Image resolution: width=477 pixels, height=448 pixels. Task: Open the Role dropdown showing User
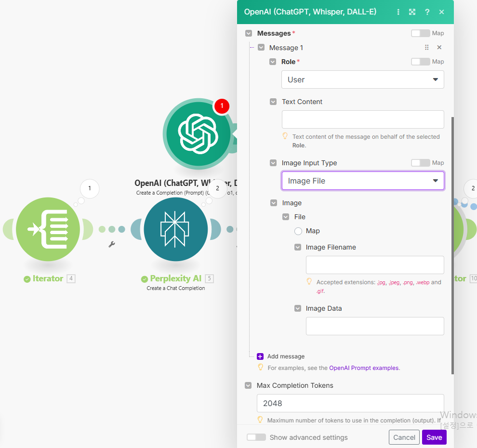coord(362,80)
